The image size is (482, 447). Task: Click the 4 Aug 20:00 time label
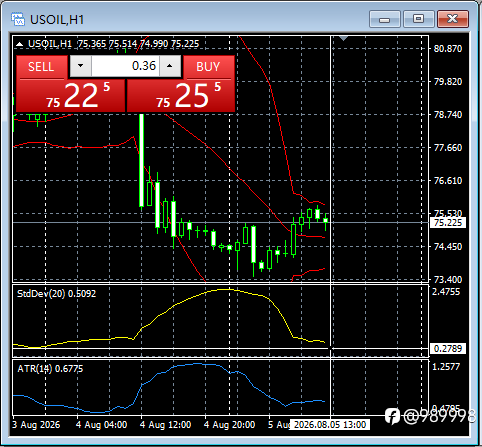pos(229,425)
